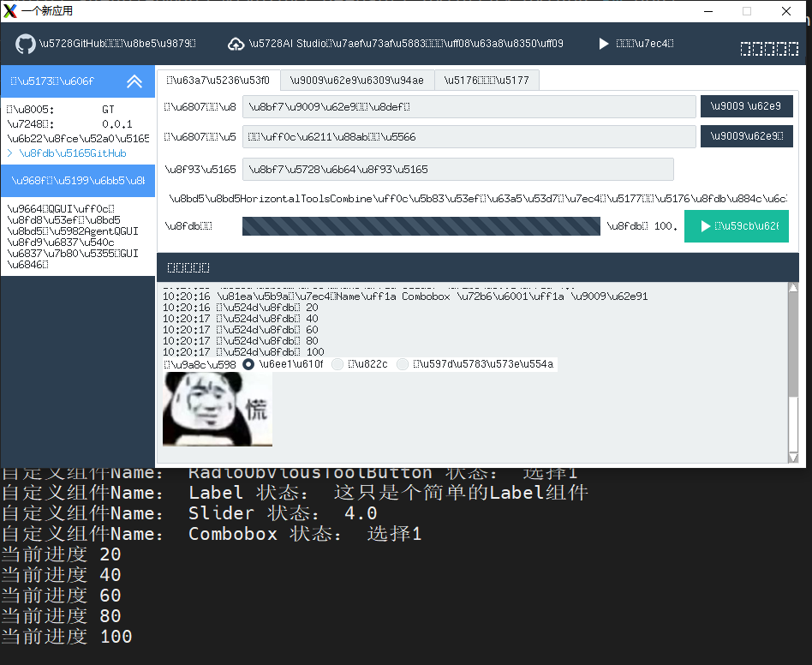Click the X application icon in title bar
812x665 pixels.
coord(9,10)
